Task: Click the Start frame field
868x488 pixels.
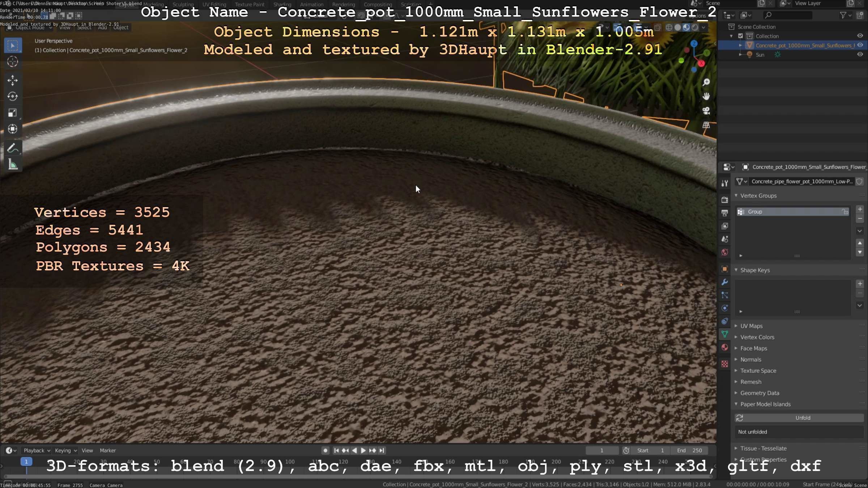Action: tap(651, 450)
